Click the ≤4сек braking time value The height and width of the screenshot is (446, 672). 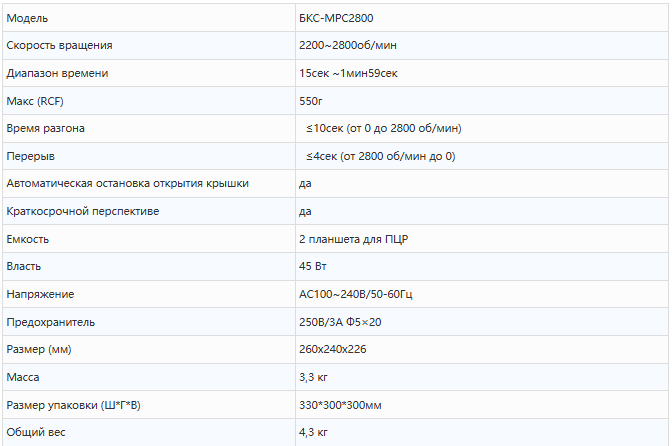pos(381,156)
